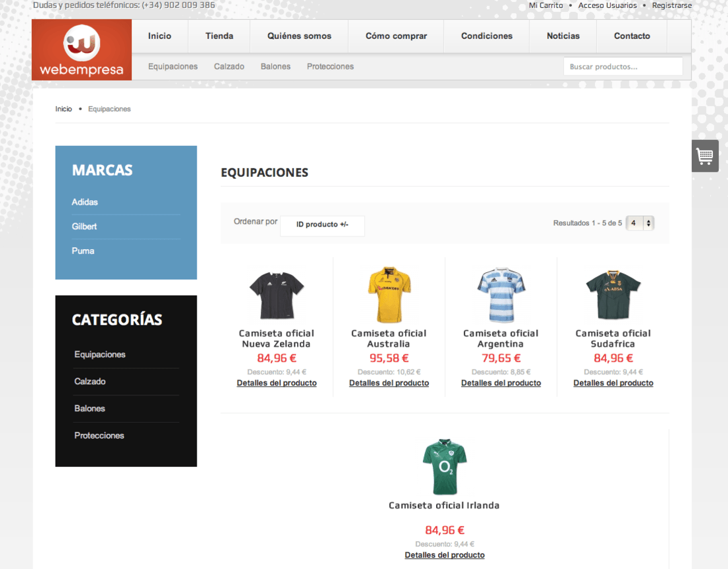Screen dimensions: 728x569
Task: Click the Sudafrica dark green jersey image
Action: pyautogui.click(x=614, y=295)
